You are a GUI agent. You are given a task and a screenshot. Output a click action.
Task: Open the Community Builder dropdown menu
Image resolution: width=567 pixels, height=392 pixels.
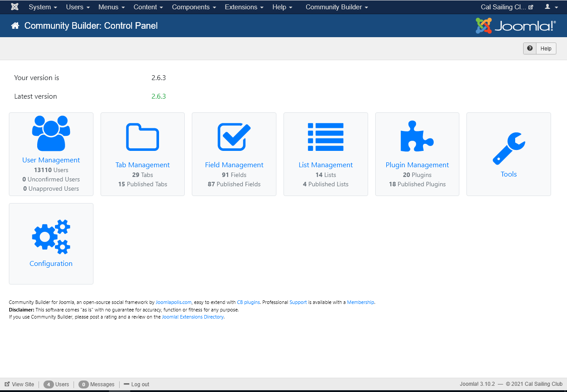point(337,7)
